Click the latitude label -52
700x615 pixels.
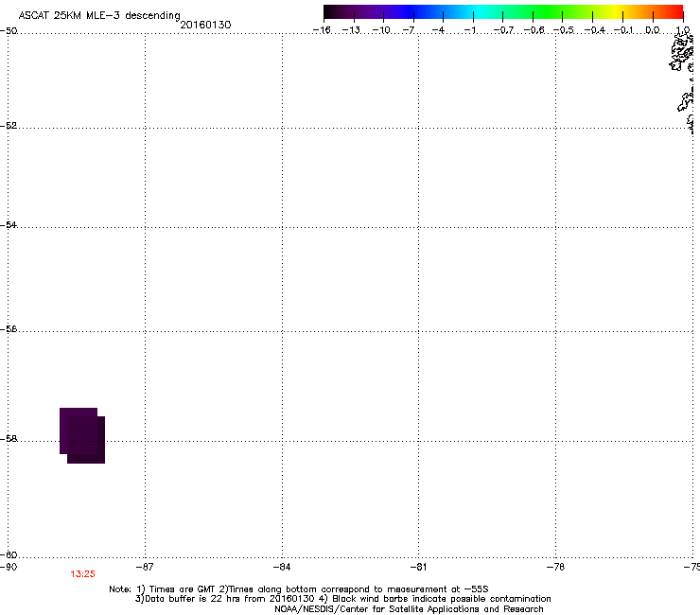(x=9, y=126)
